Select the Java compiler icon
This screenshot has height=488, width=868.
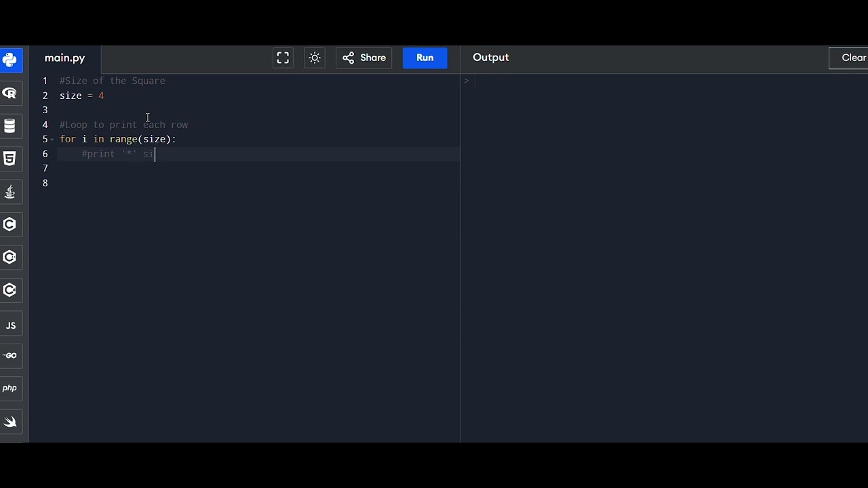pos(10,192)
